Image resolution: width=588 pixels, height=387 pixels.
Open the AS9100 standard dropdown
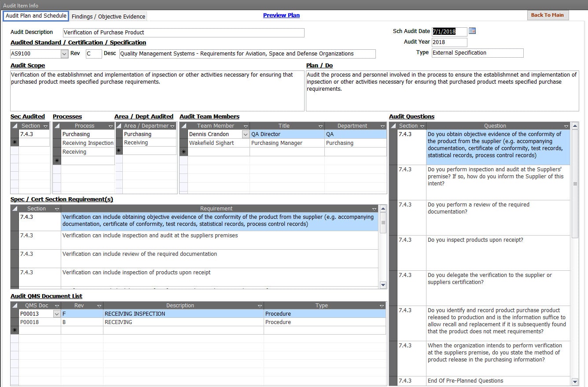pos(64,54)
